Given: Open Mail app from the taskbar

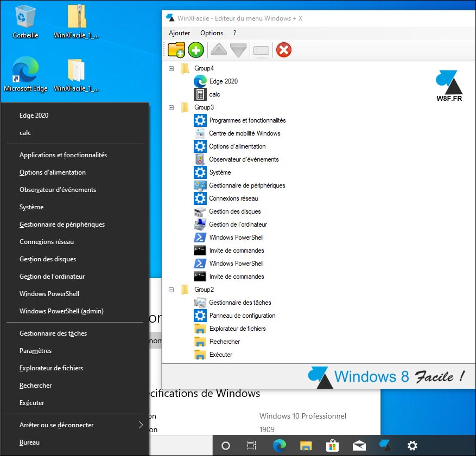Looking at the screenshot, I should (x=359, y=446).
